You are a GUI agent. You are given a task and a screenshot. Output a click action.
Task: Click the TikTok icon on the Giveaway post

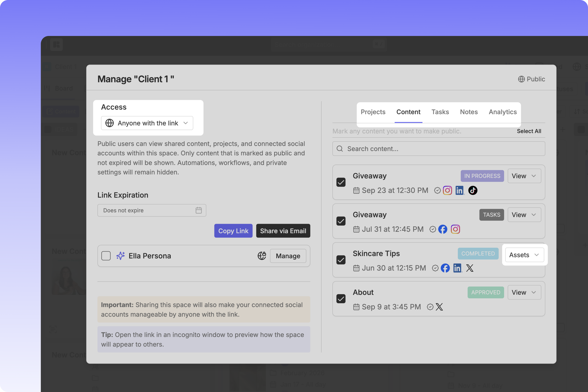[473, 190]
